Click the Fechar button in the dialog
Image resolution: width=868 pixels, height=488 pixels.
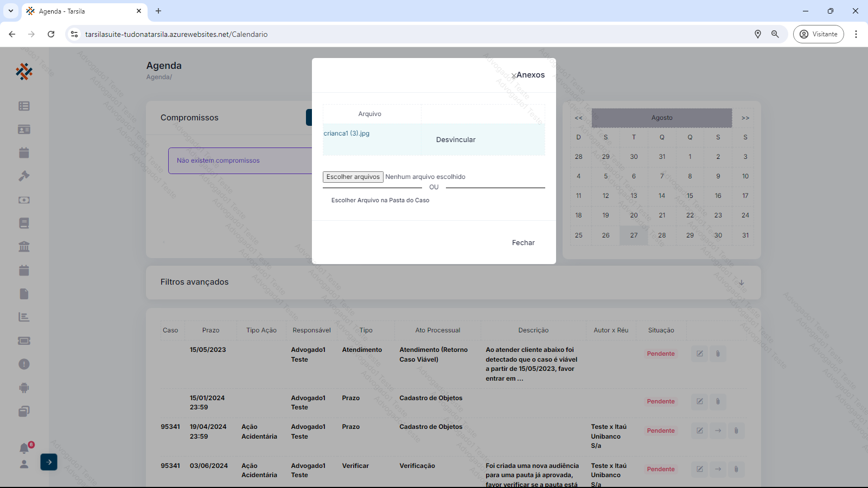523,243
